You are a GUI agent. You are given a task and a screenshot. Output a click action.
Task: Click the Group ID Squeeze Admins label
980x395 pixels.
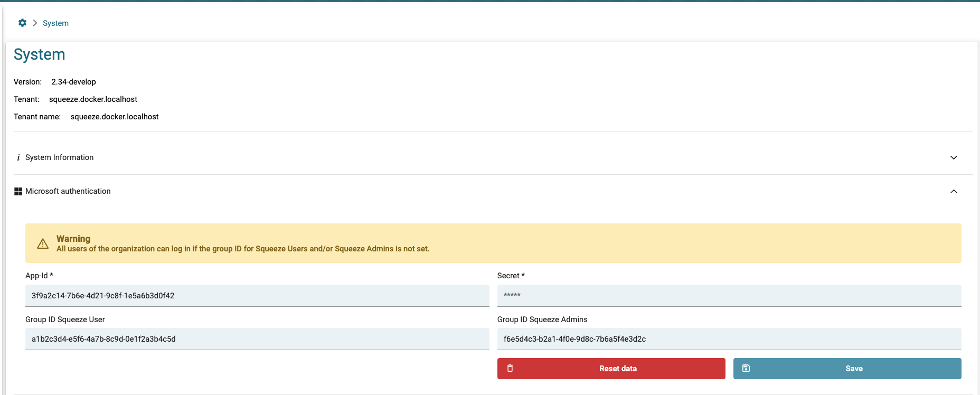point(542,319)
